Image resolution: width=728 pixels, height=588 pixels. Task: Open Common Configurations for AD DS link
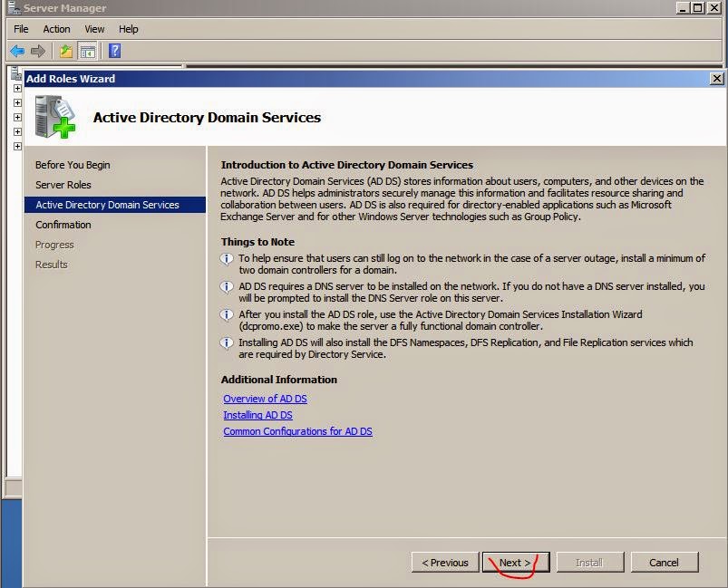pos(297,431)
